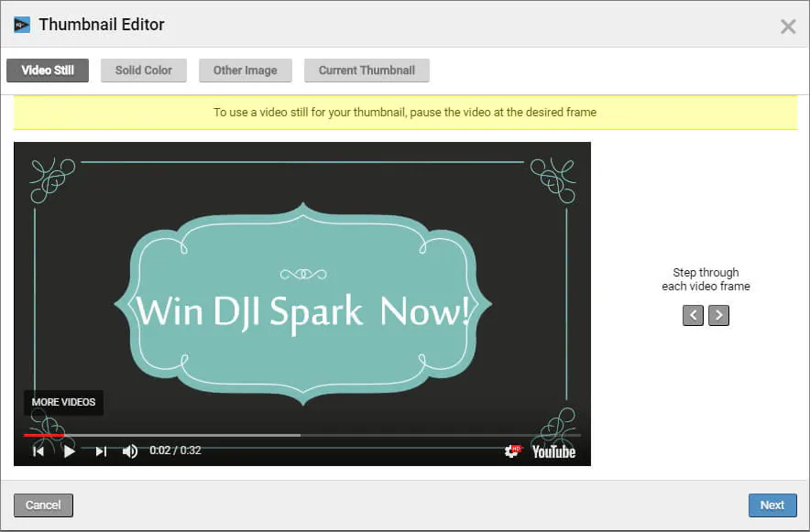The height and width of the screenshot is (532, 810).
Task: Close the Thumbnail Editor dialog
Action: (788, 27)
